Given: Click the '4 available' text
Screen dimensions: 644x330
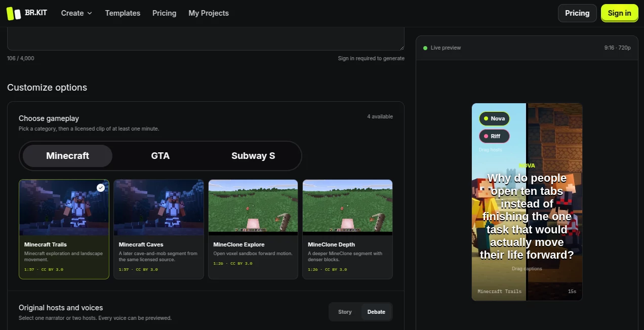Looking at the screenshot, I should point(380,116).
